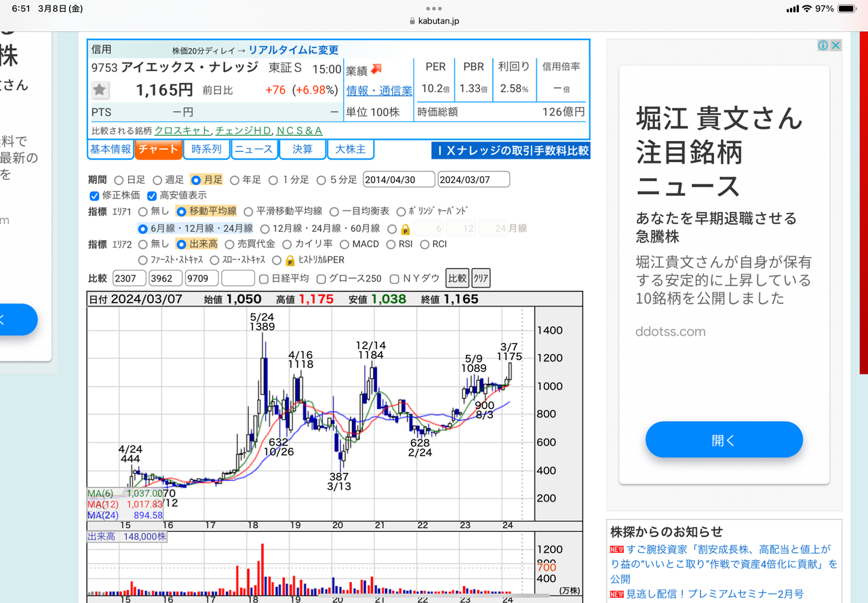
Task: Select the 5分足 period radio button
Action: tap(321, 180)
